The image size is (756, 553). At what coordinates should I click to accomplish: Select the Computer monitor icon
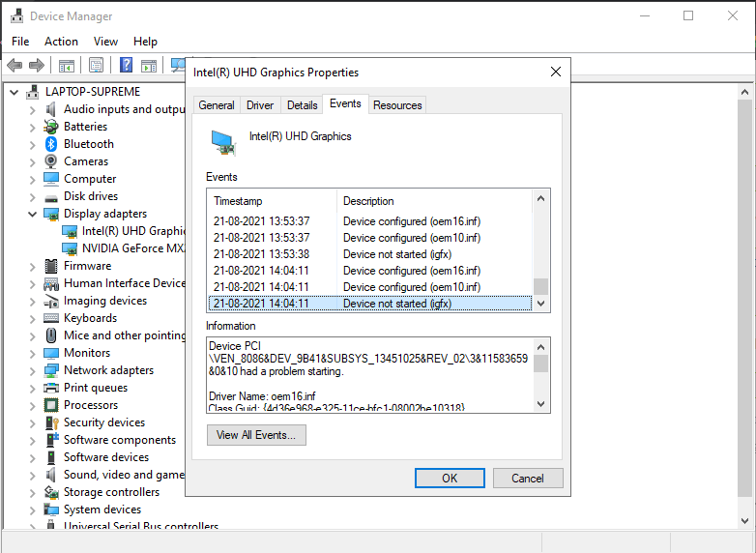[x=51, y=179]
